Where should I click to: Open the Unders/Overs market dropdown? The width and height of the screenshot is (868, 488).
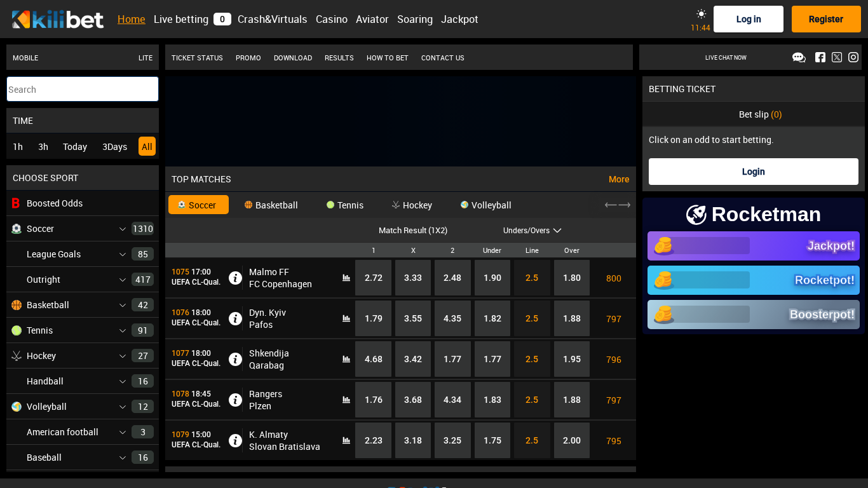(532, 231)
